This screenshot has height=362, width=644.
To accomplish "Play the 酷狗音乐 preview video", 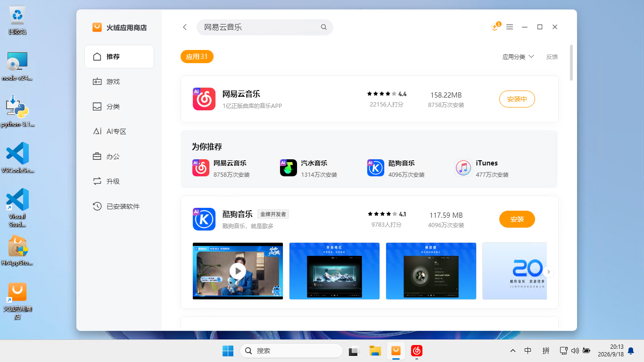I will point(238,271).
